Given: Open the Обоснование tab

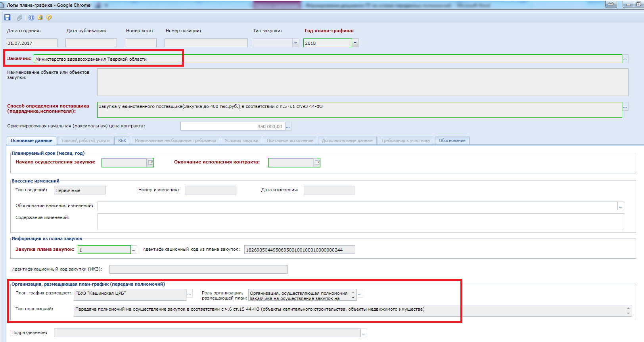Looking at the screenshot, I should point(452,140).
